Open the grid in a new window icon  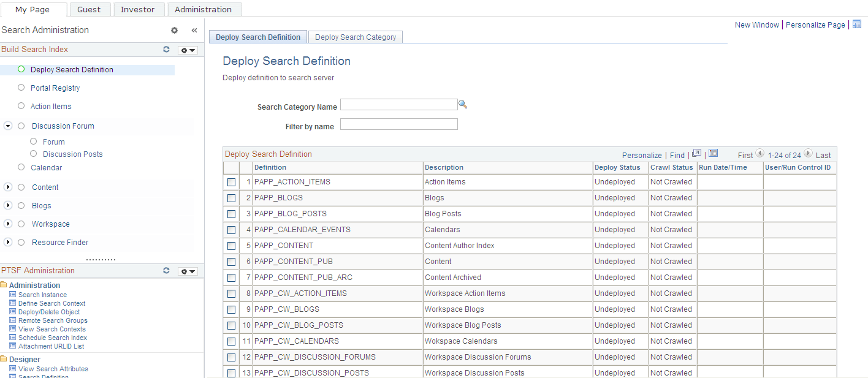(696, 154)
